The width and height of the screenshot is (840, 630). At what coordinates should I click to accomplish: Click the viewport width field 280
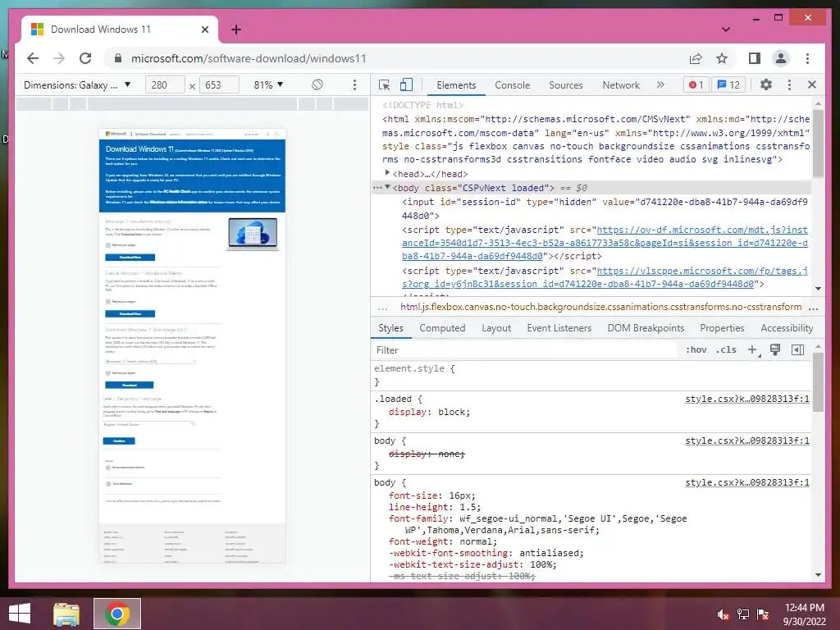(x=165, y=84)
